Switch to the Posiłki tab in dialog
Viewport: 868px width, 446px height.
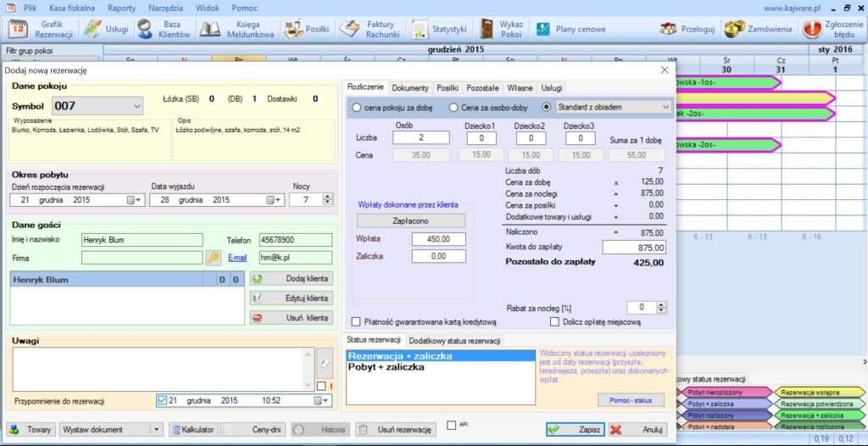point(448,87)
